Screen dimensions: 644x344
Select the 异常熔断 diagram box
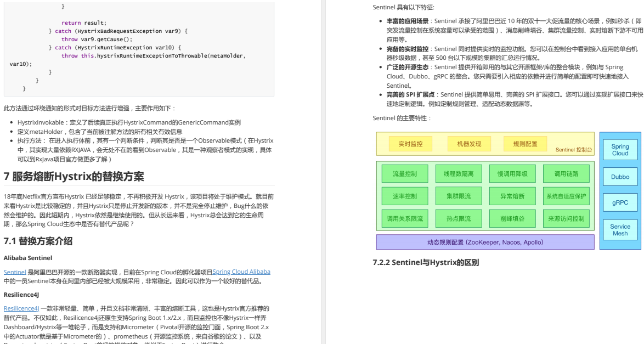(x=512, y=196)
